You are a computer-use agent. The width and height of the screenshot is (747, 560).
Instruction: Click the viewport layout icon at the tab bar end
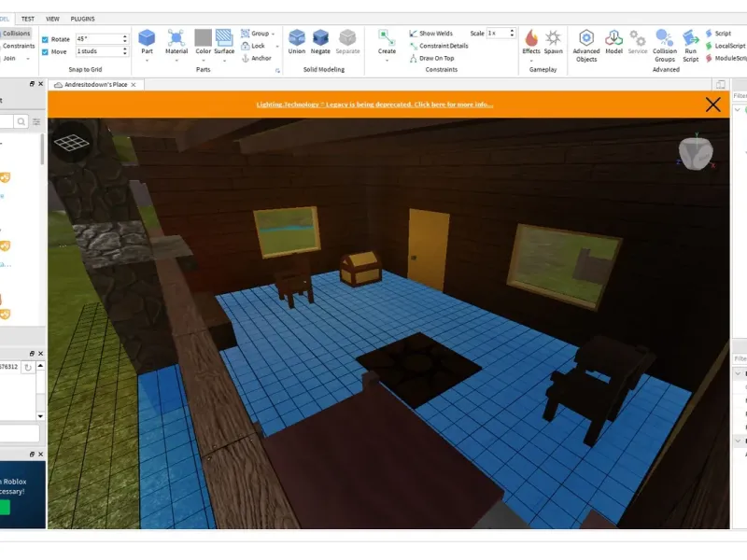click(720, 85)
